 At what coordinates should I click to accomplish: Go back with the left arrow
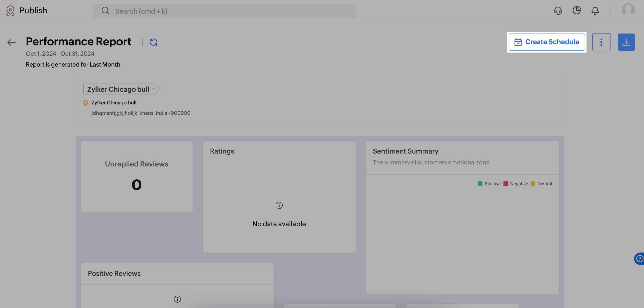point(12,42)
